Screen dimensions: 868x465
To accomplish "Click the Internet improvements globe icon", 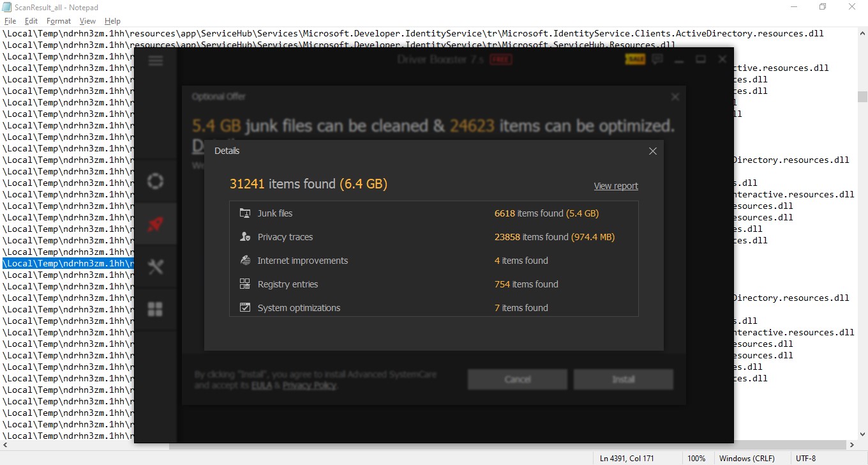I will [x=245, y=261].
